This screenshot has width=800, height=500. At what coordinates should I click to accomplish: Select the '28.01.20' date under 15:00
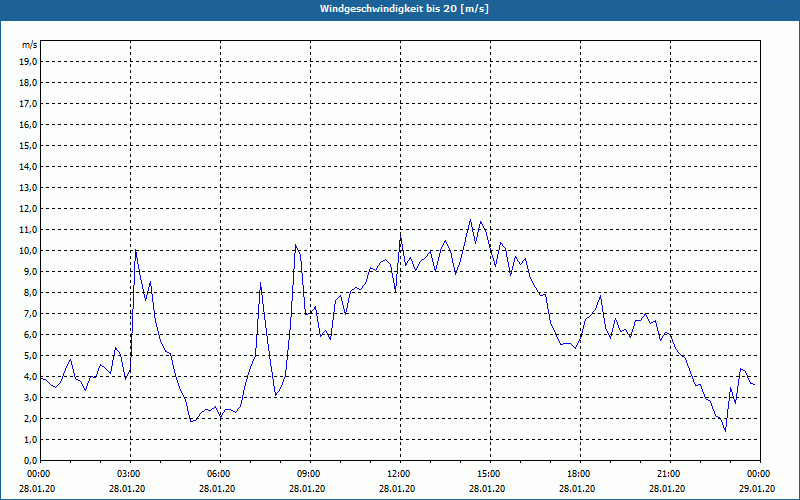coord(487,489)
